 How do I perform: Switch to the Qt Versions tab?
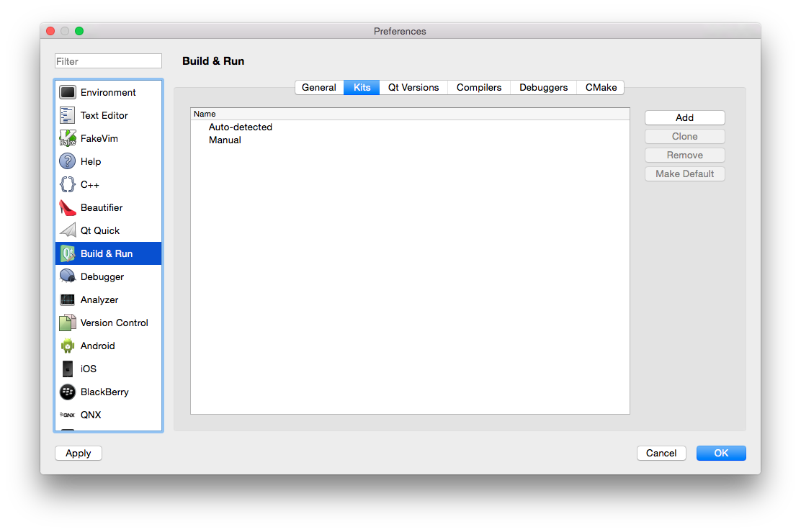pos(413,87)
